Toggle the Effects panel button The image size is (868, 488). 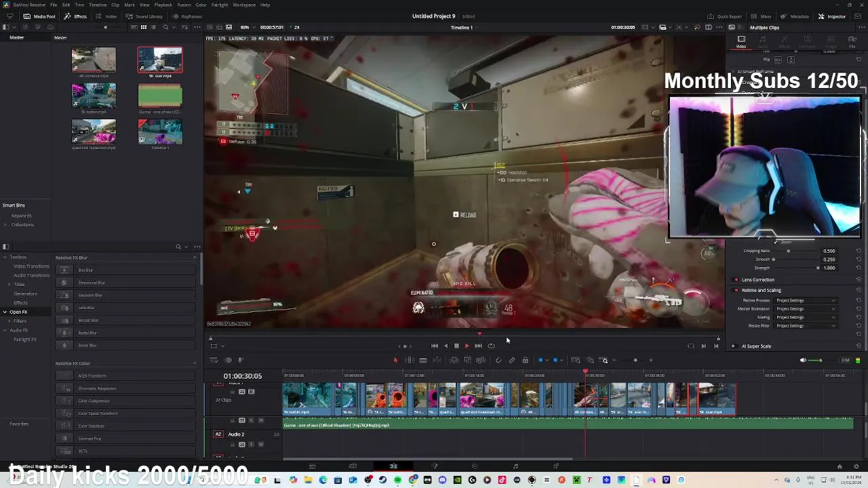[76, 16]
